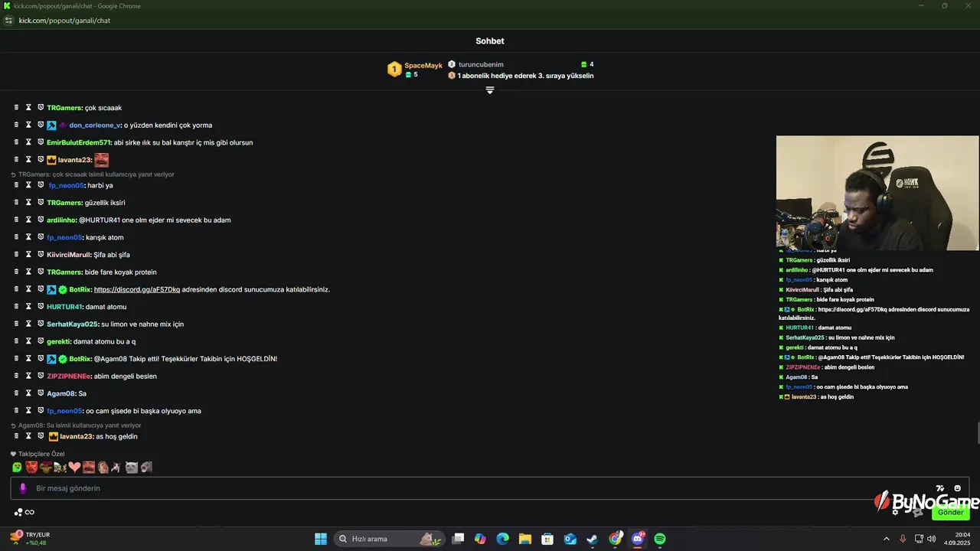Click the purple microphone icon in message box
Image resolution: width=980 pixels, height=551 pixels.
tap(22, 488)
